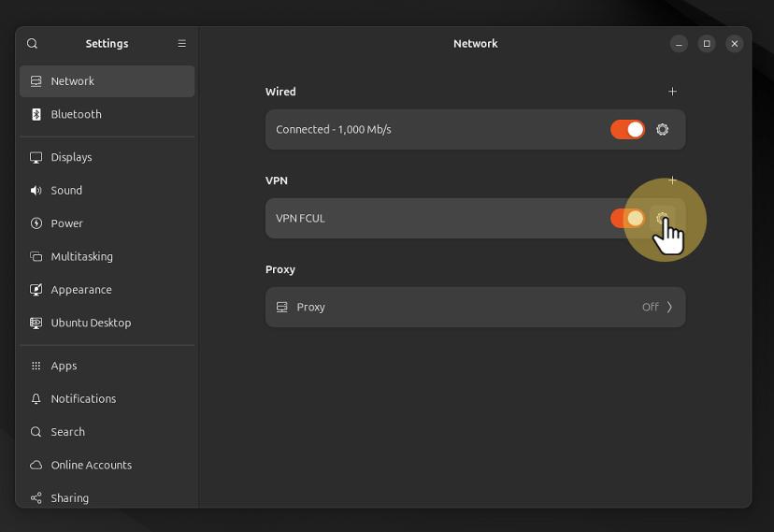
Task: Select Notifications in the sidebar
Action: (x=83, y=399)
